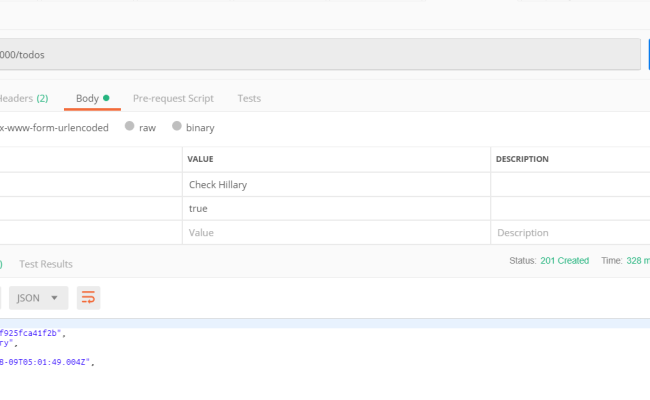Click the 201 Created status text
The image size is (650, 400).
click(565, 261)
